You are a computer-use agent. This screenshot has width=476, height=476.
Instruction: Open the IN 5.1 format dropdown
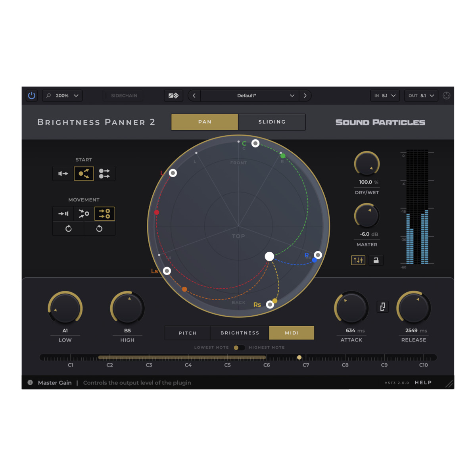[385, 96]
